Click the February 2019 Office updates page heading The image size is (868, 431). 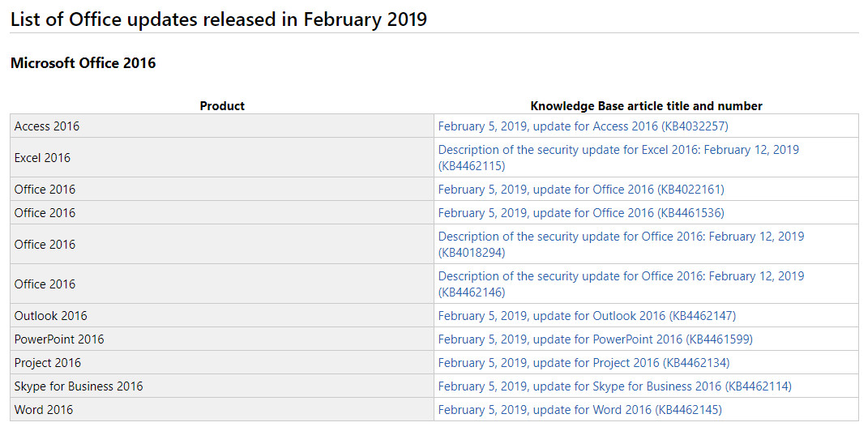pos(219,19)
